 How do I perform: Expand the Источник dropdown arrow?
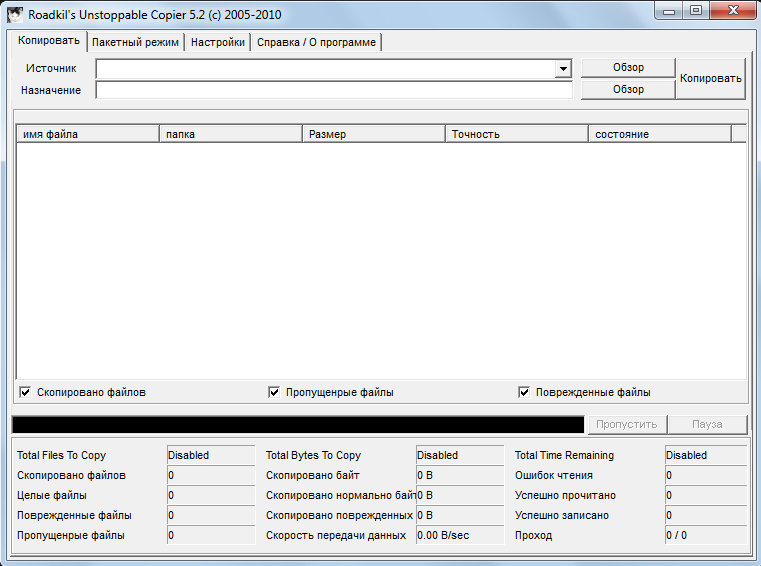pos(563,68)
